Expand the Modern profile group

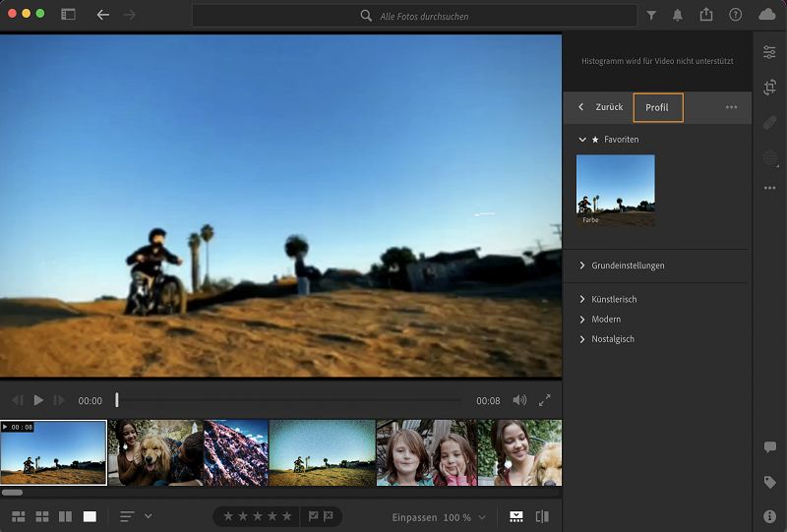pos(600,320)
